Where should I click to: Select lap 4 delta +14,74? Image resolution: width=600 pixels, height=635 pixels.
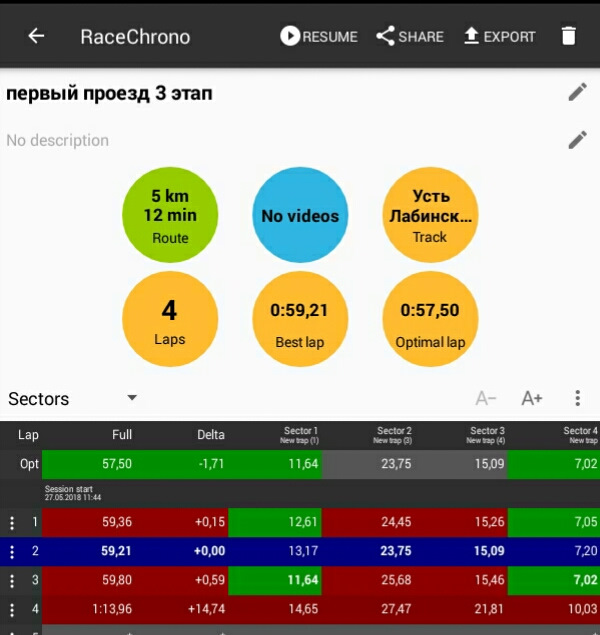point(206,609)
